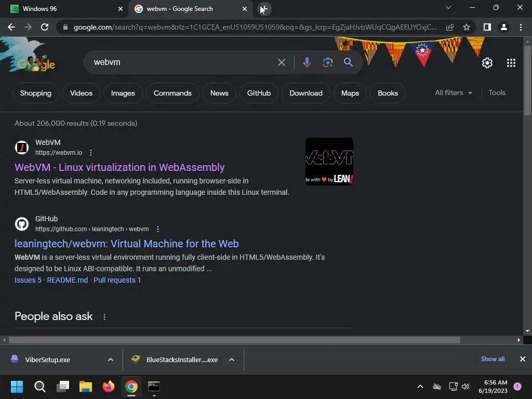
Task: Open a new tab with the plus button
Action: pyautogui.click(x=264, y=9)
